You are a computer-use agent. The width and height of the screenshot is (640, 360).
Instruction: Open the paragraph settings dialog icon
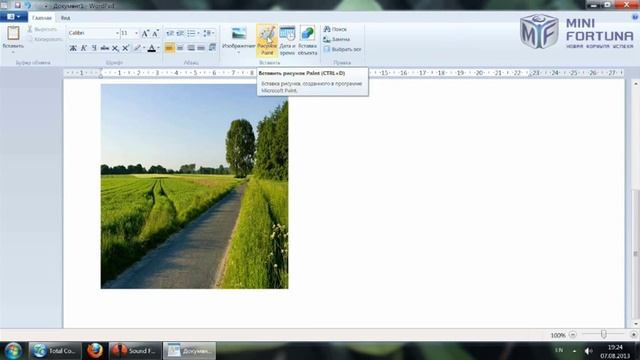[212, 48]
